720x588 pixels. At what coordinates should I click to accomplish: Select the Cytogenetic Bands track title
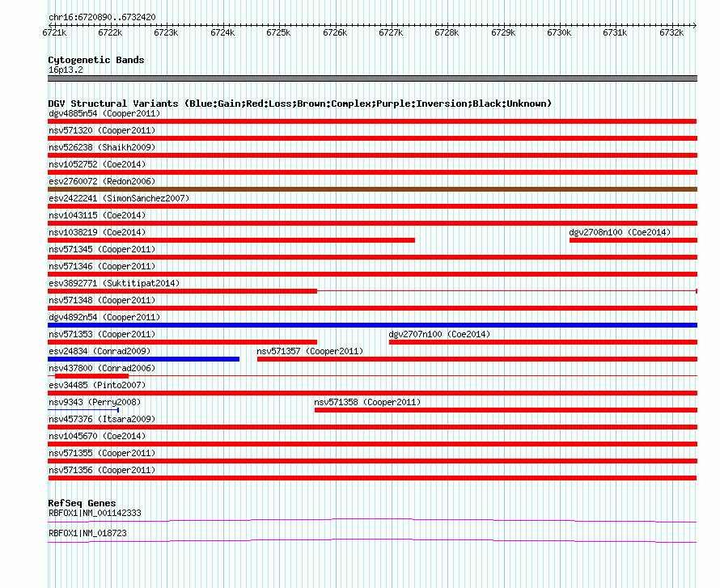click(x=96, y=60)
